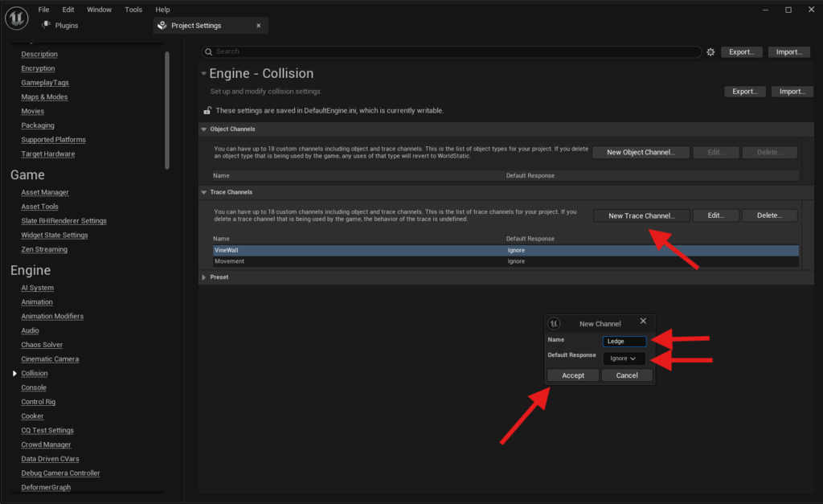Collapse the Engine - Collision header arrow
Viewport: 823px width, 504px height.
203,74
